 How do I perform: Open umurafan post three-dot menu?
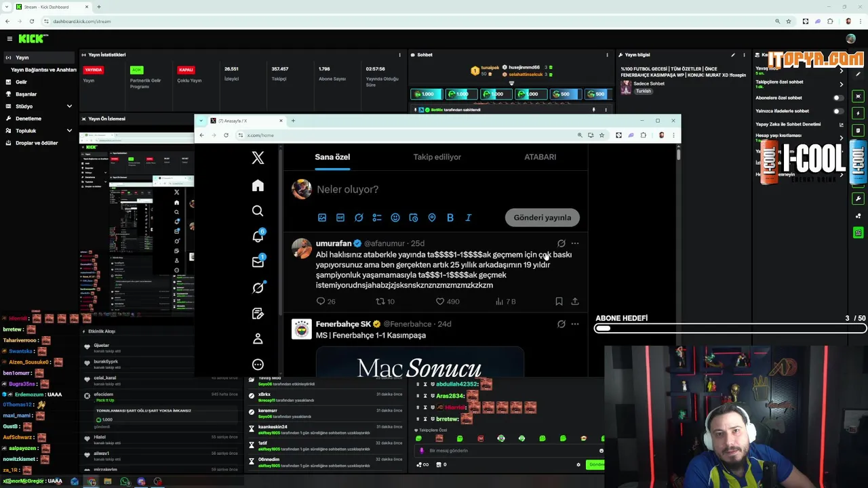click(575, 243)
